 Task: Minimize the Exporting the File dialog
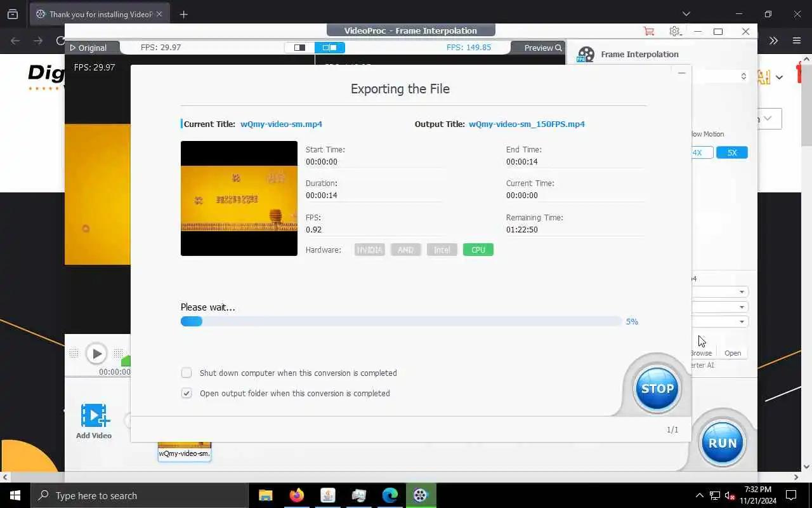[x=681, y=73]
